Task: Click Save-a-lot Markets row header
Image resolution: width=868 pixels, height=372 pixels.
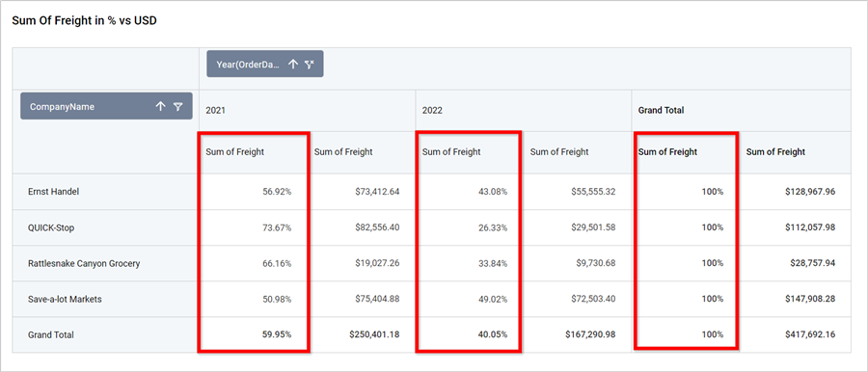Action: point(65,299)
